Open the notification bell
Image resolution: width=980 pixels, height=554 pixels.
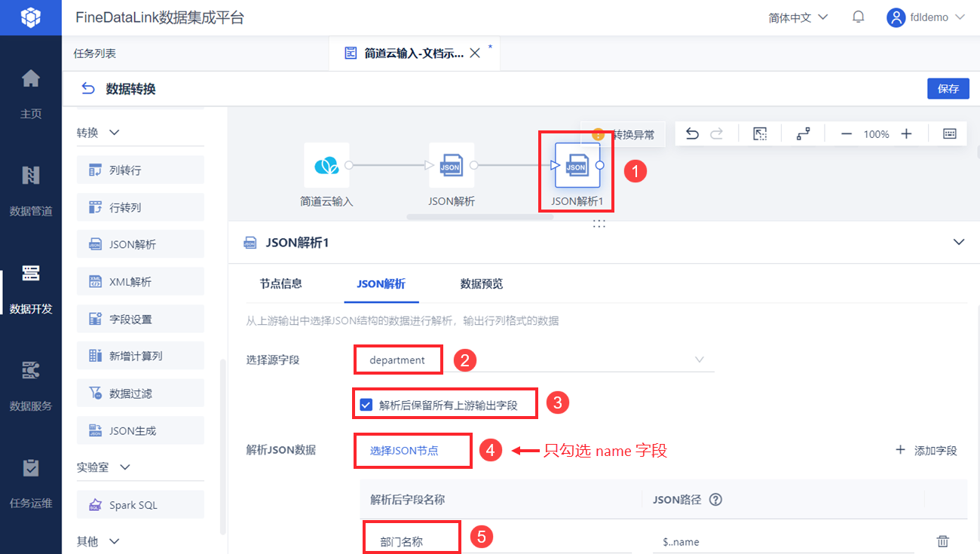(x=858, y=17)
